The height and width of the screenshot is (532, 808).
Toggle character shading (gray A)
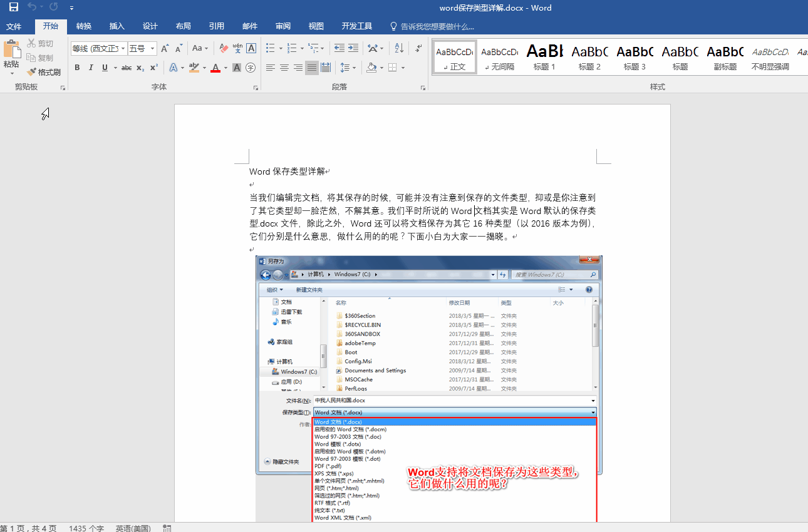pos(237,68)
